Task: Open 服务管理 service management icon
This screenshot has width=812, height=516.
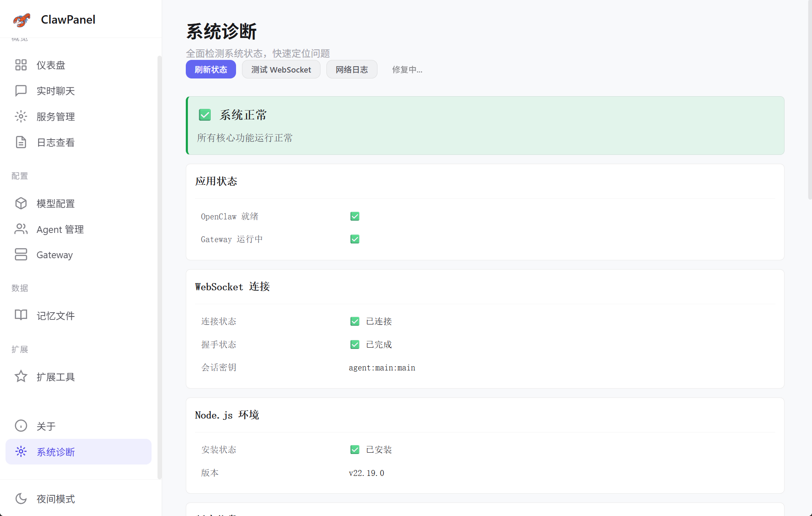Action: pos(21,116)
